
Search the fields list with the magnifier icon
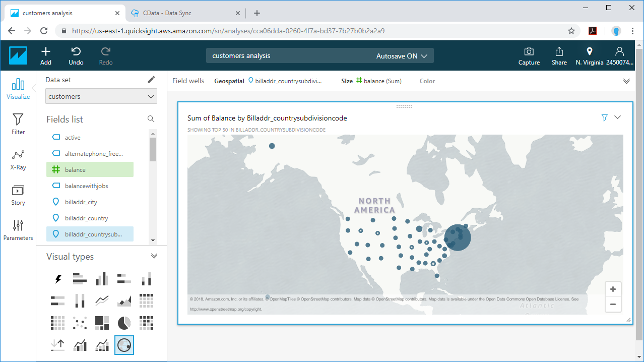pos(151,119)
